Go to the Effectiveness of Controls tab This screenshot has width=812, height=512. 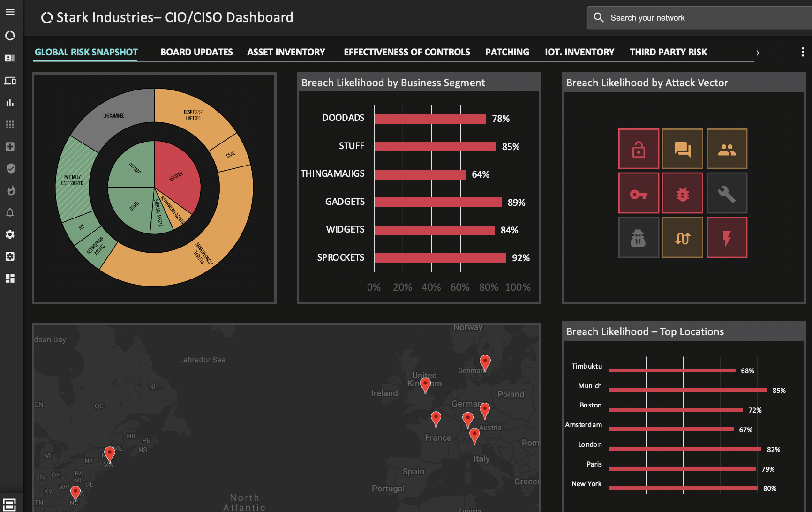coord(406,52)
